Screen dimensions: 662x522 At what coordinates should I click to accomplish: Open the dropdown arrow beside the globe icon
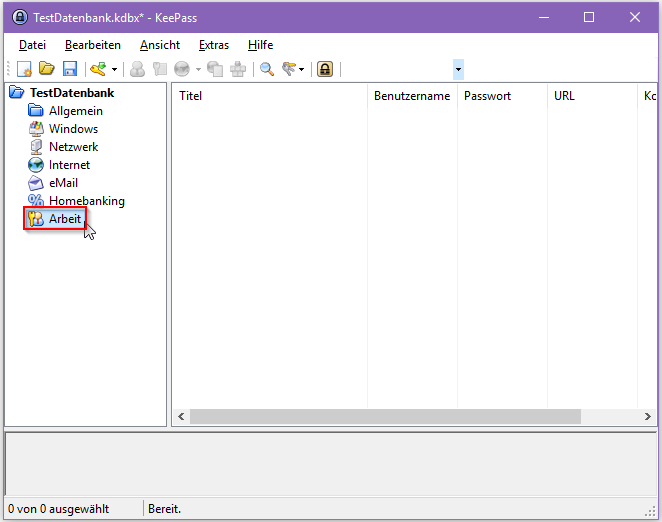tap(198, 69)
